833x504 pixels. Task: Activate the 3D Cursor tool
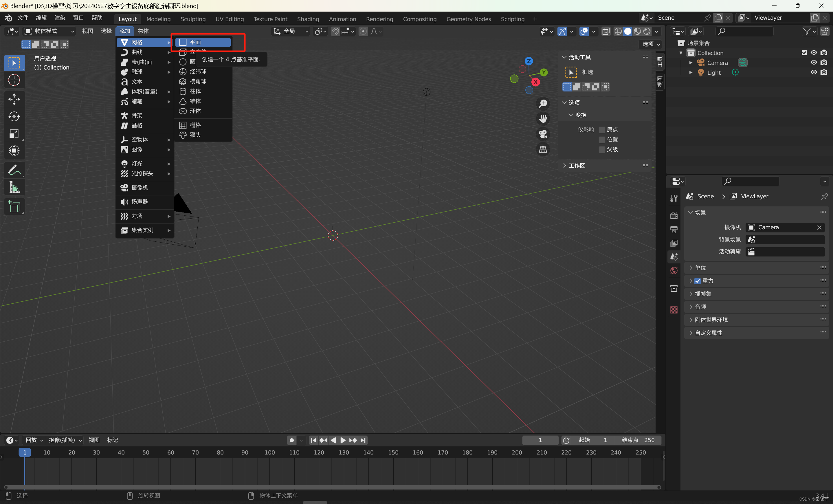pyautogui.click(x=14, y=80)
